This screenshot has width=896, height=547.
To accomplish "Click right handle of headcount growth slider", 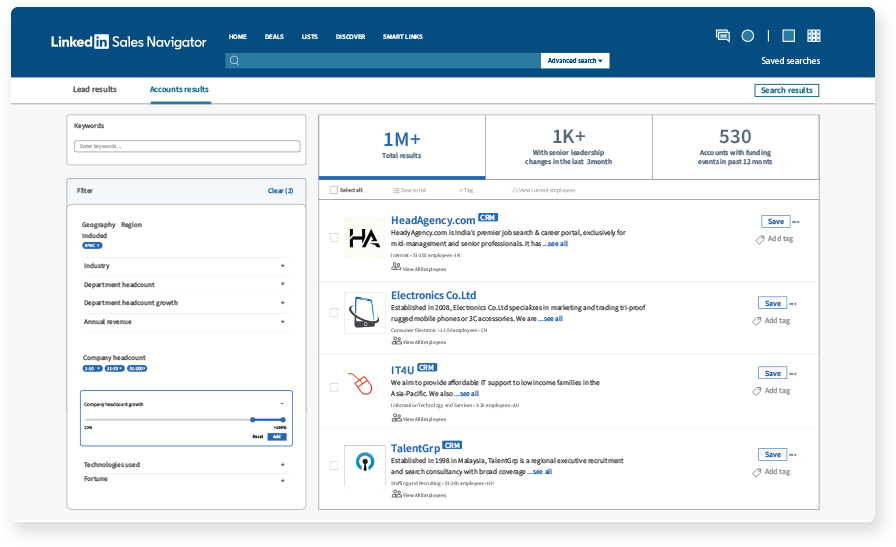I will tap(283, 420).
